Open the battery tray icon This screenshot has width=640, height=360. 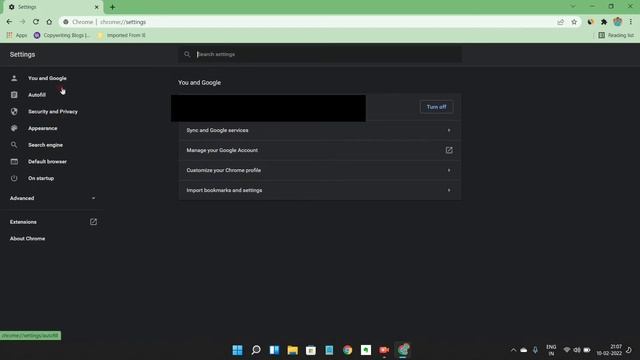click(x=587, y=350)
